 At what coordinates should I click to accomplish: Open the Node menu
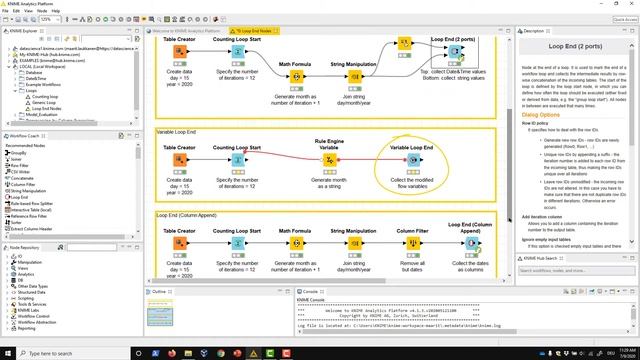[x=42, y=11]
